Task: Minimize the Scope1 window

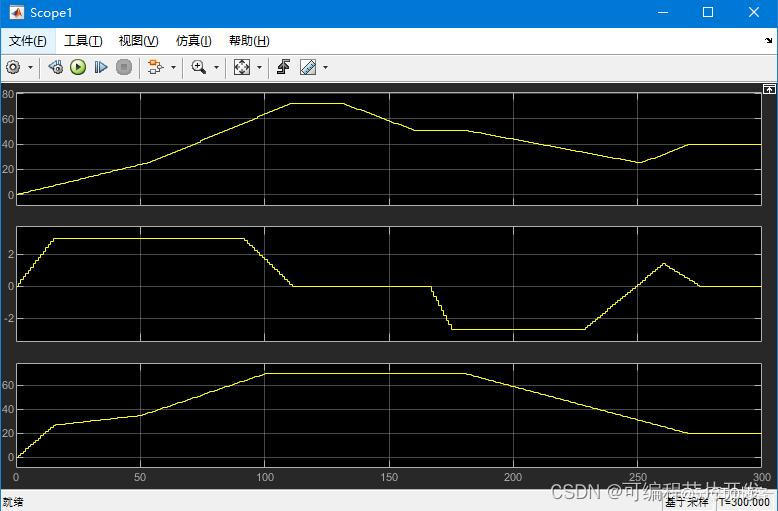Action: pyautogui.click(x=663, y=12)
